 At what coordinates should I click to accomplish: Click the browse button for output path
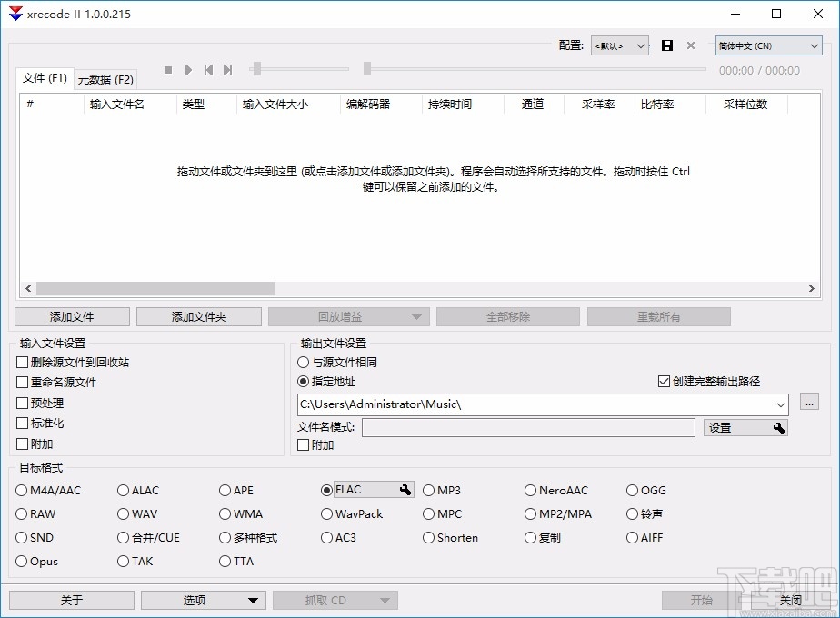coord(808,404)
